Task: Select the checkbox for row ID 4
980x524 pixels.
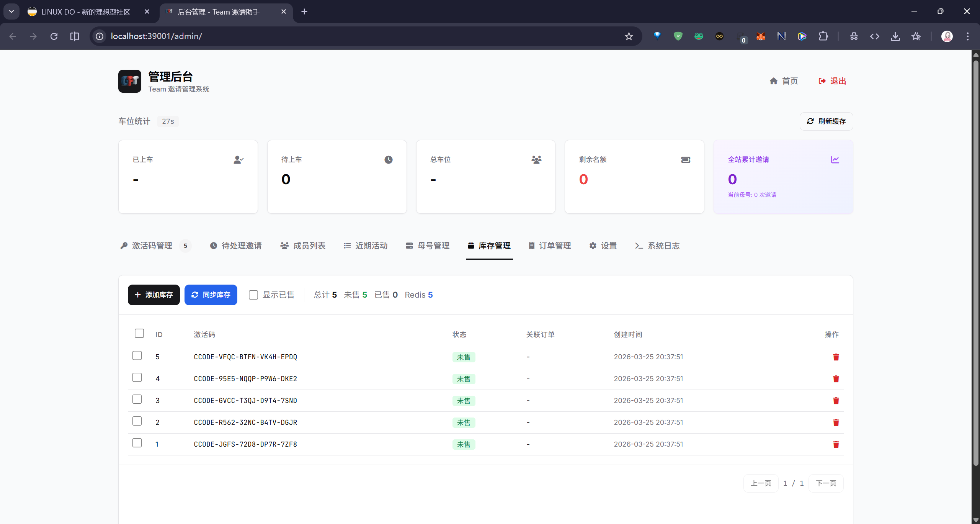Action: 137,378
